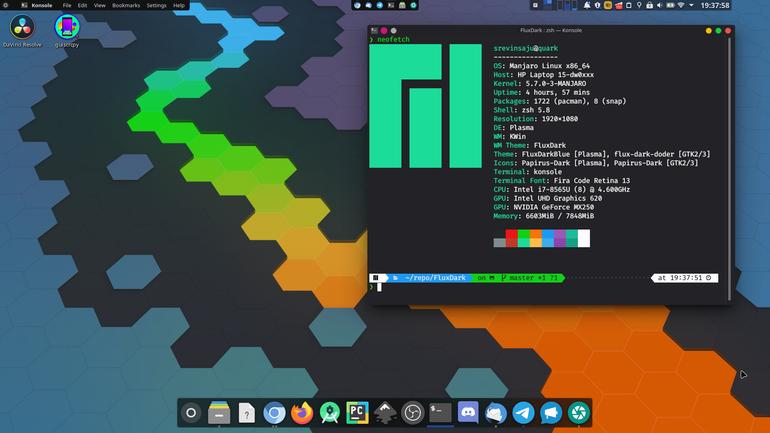Open the Konsole terminal dock icon
This screenshot has height=433, width=770.
click(440, 413)
